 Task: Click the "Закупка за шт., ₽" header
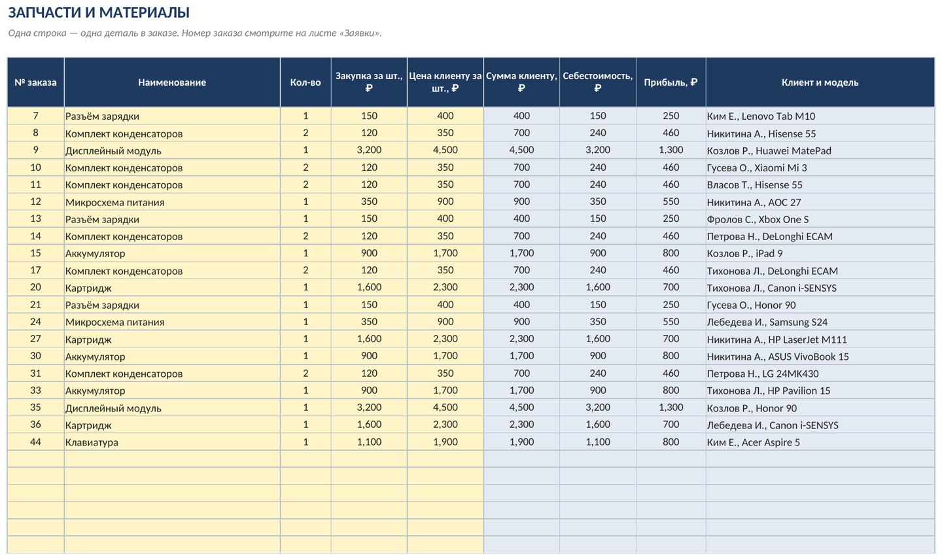pos(369,82)
